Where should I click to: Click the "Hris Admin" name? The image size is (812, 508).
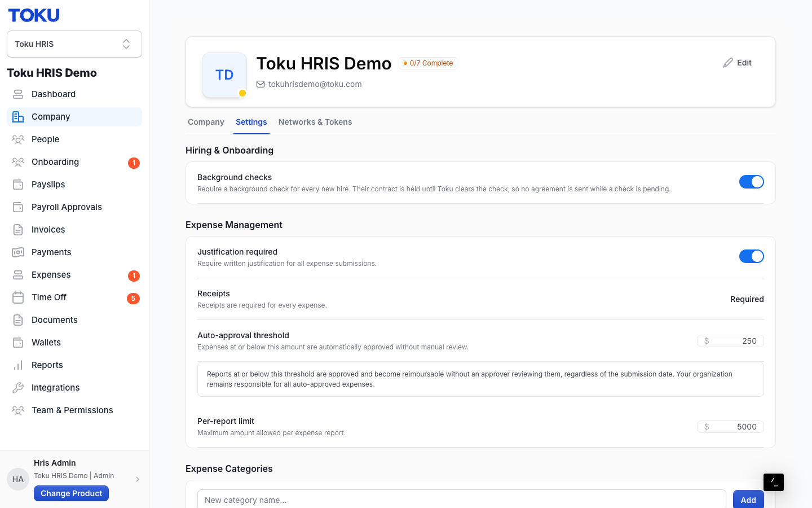coord(55,463)
